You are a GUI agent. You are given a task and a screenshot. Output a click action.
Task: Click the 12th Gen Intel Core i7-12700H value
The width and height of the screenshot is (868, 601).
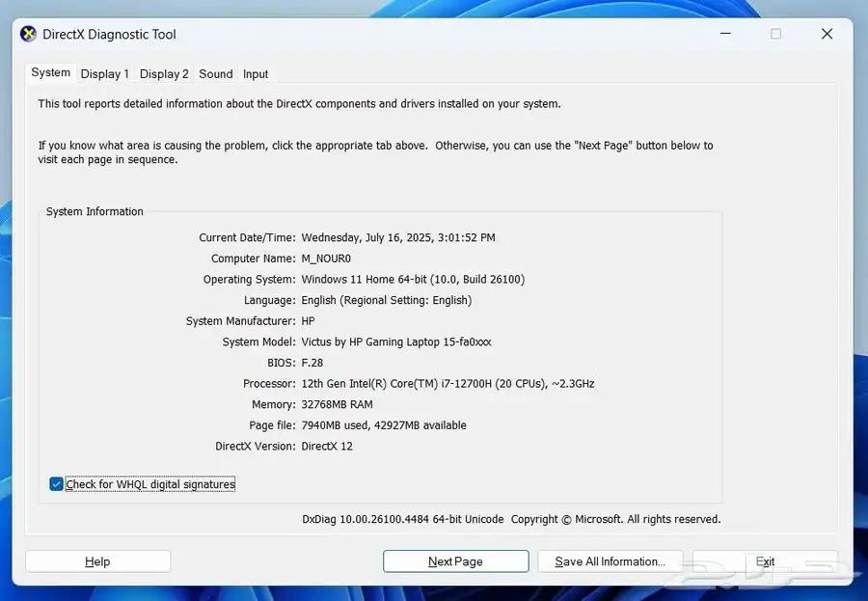tap(448, 383)
